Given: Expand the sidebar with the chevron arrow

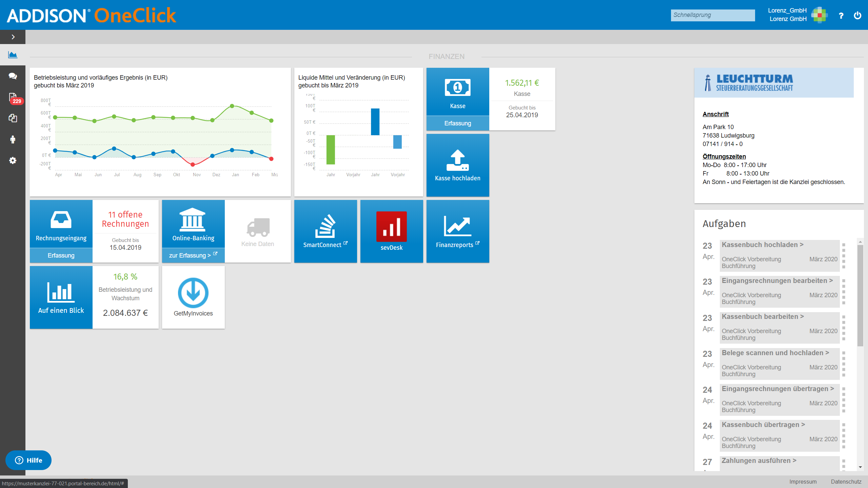Looking at the screenshot, I should pyautogui.click(x=13, y=37).
